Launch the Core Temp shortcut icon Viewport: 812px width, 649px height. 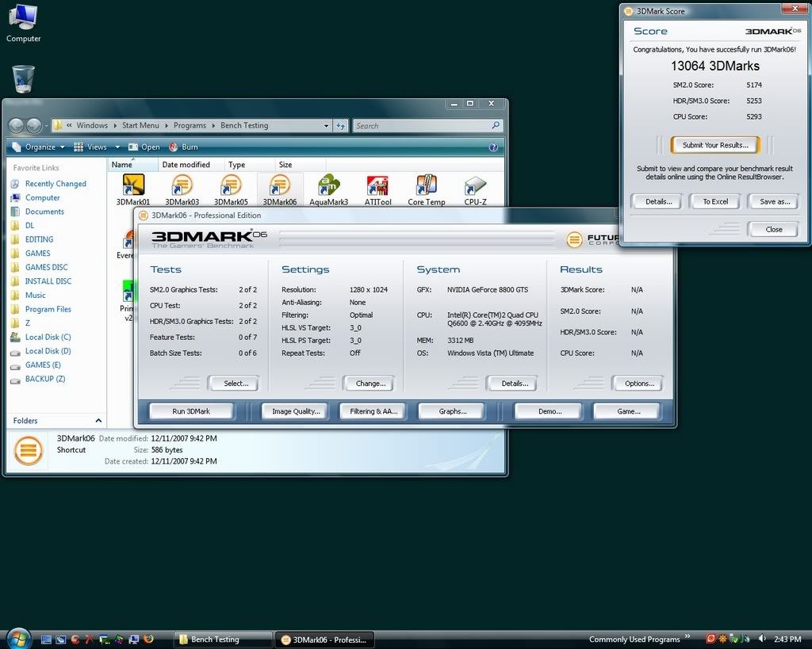tap(426, 185)
